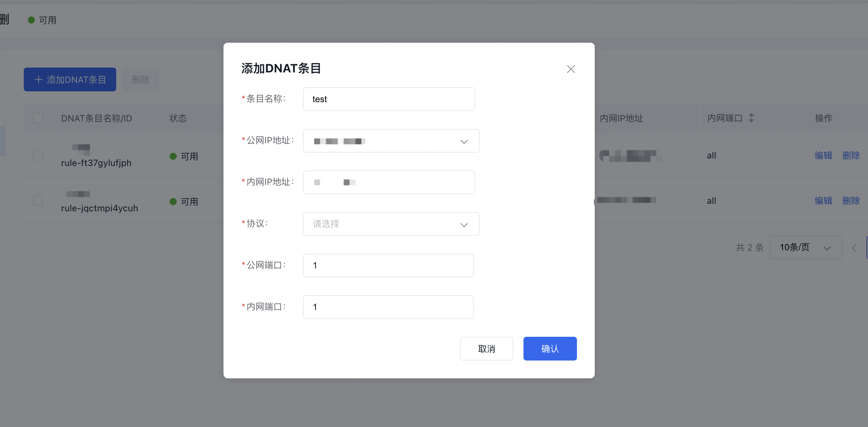Click the rule-ft37gylufjph ID text

(x=96, y=163)
